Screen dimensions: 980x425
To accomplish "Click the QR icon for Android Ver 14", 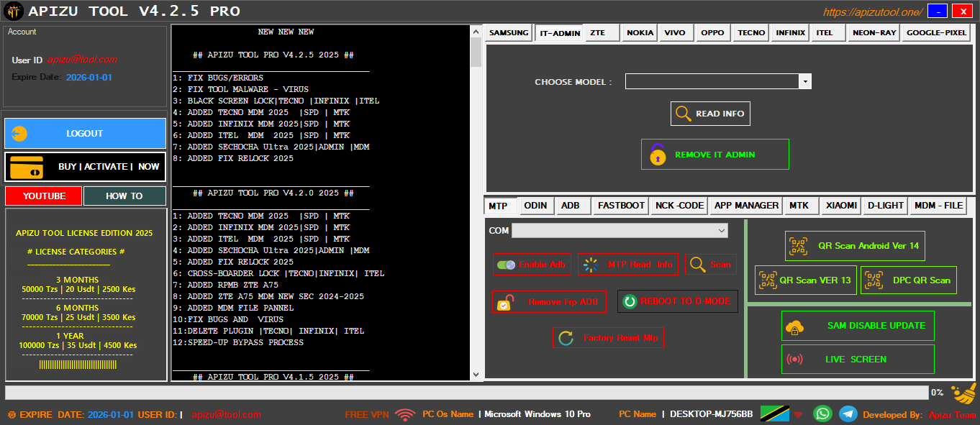I will point(798,246).
